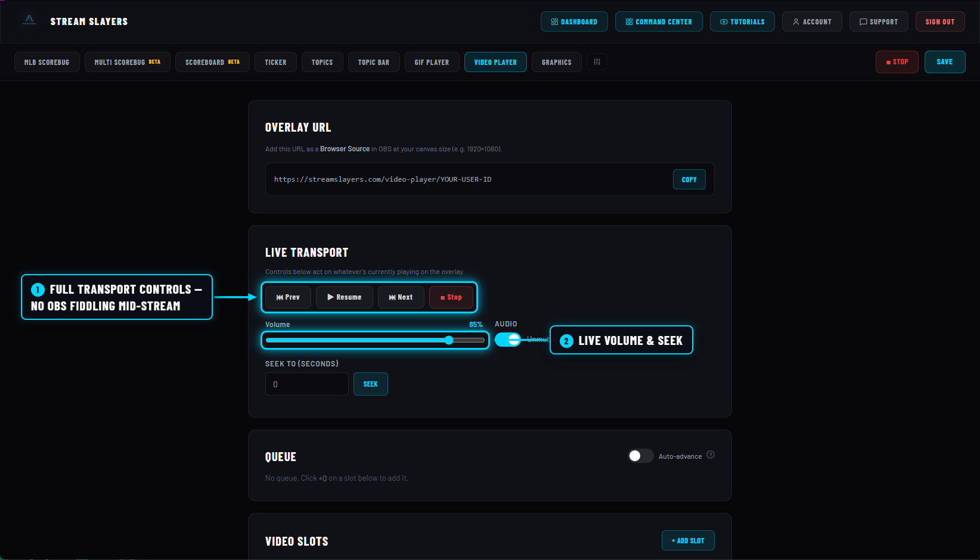Add a new video slot
The height and width of the screenshot is (560, 980).
pyautogui.click(x=688, y=540)
